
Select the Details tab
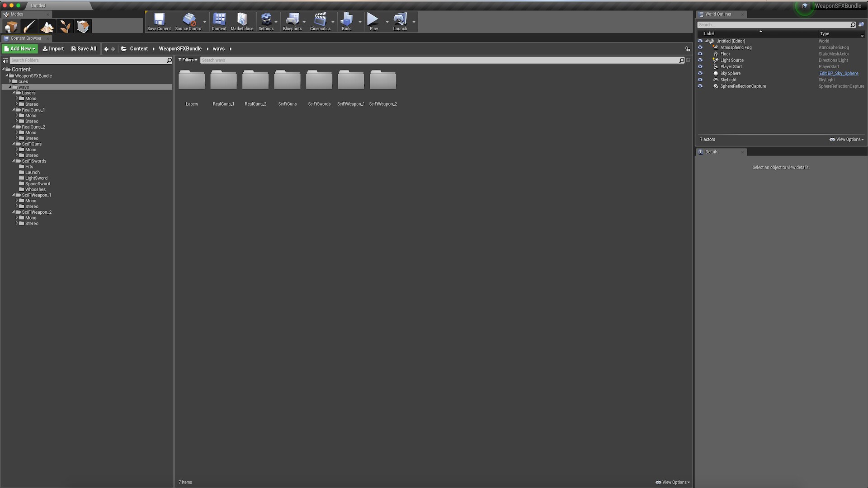tap(711, 152)
